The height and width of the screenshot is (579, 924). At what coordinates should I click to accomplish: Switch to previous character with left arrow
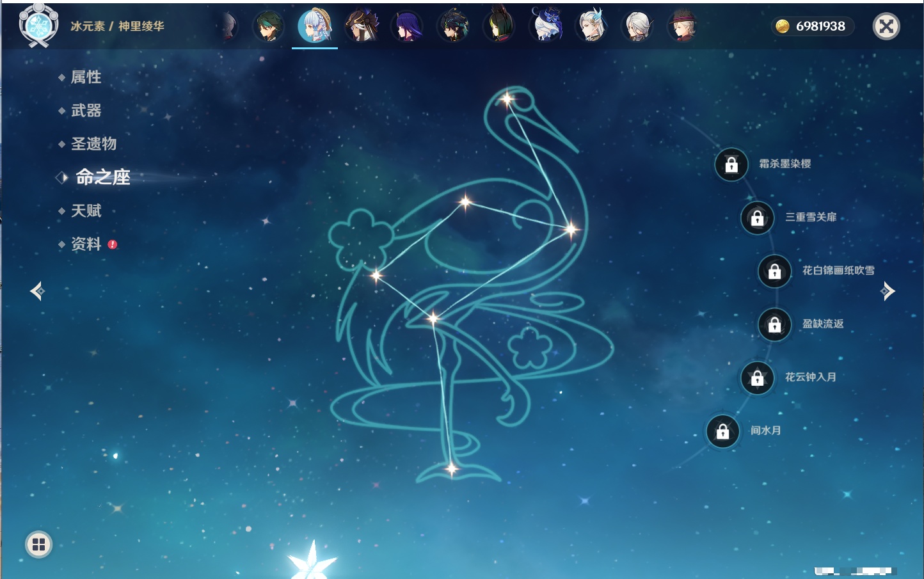click(x=37, y=291)
